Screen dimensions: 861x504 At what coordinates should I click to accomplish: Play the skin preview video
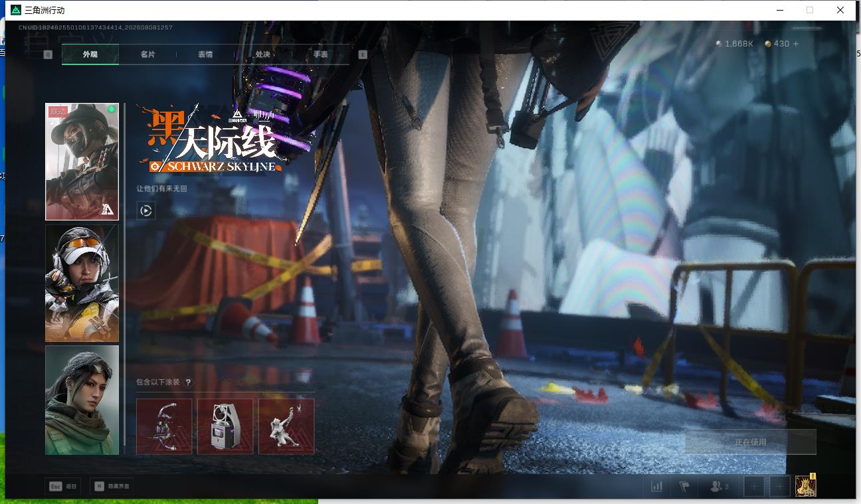pyautogui.click(x=146, y=211)
